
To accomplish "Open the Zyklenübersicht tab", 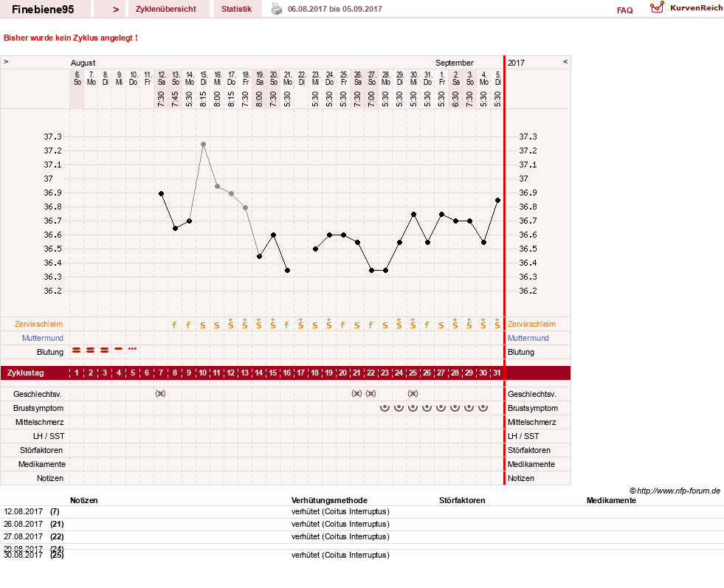I will [x=166, y=9].
